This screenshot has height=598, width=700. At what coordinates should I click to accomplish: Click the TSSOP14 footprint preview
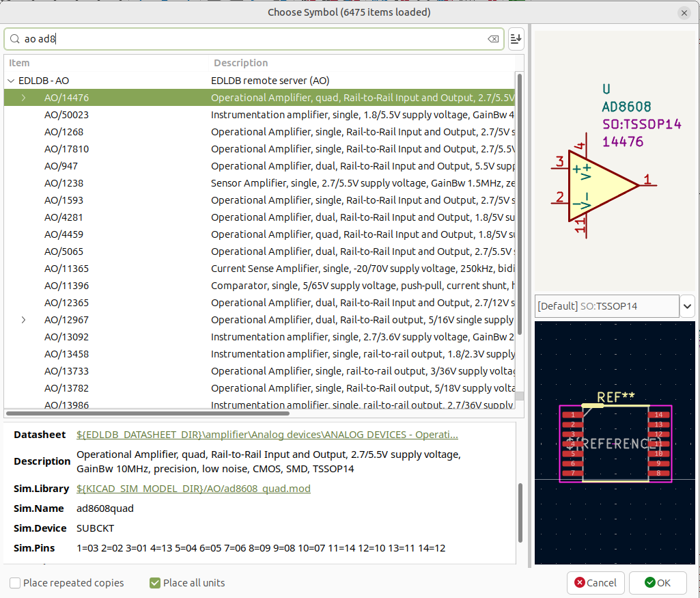615,443
